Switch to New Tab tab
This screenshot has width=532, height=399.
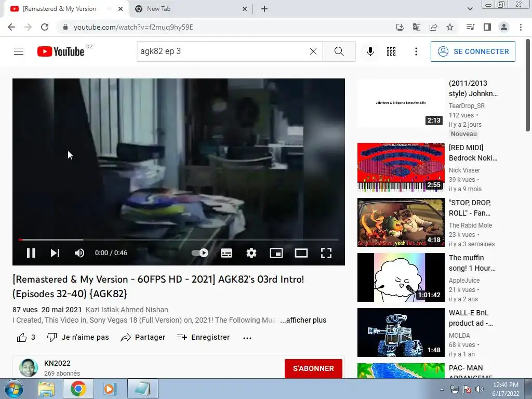191,9
